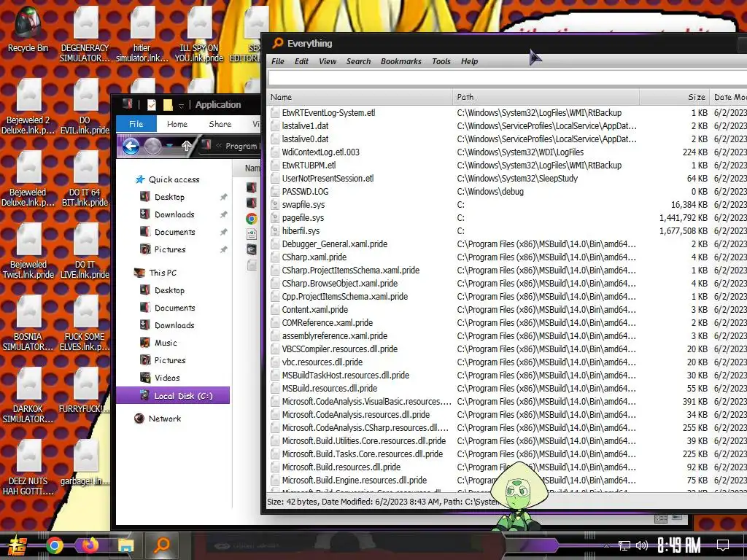
Task: Select the hiberfil.sys result row
Action: point(507,231)
